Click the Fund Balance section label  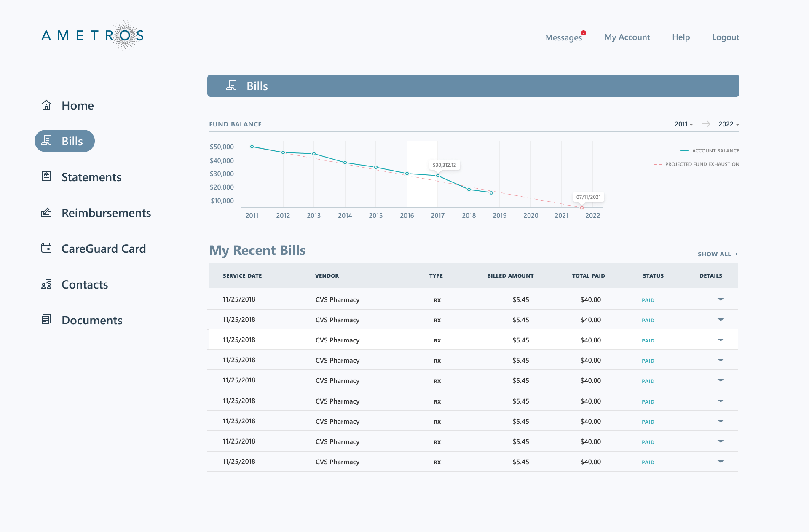(x=235, y=124)
